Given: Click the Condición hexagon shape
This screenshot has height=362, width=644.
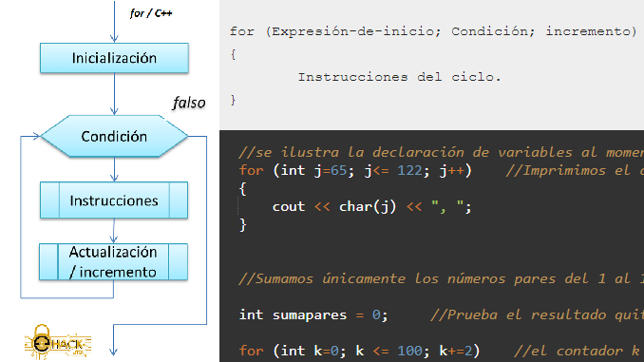Looking at the screenshot, I should (x=114, y=136).
